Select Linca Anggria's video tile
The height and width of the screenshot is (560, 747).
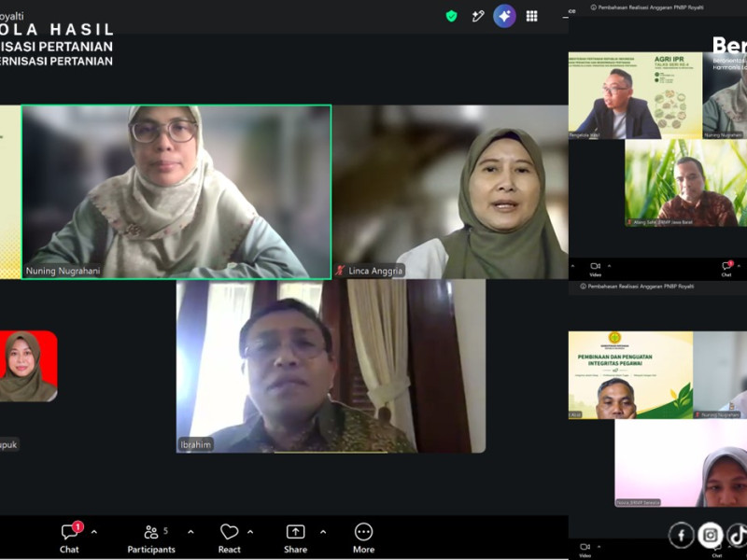click(451, 192)
